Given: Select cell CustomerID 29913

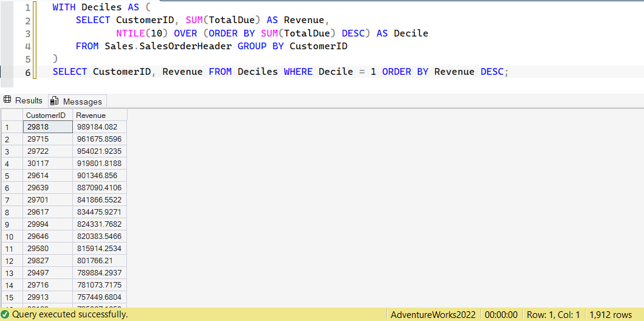Looking at the screenshot, I should [47, 297].
